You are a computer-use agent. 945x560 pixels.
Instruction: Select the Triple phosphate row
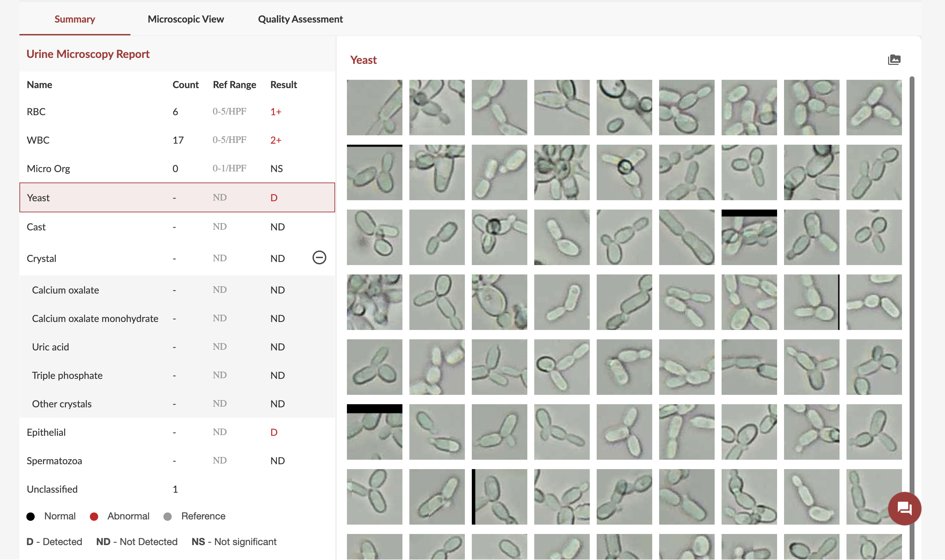pyautogui.click(x=177, y=375)
